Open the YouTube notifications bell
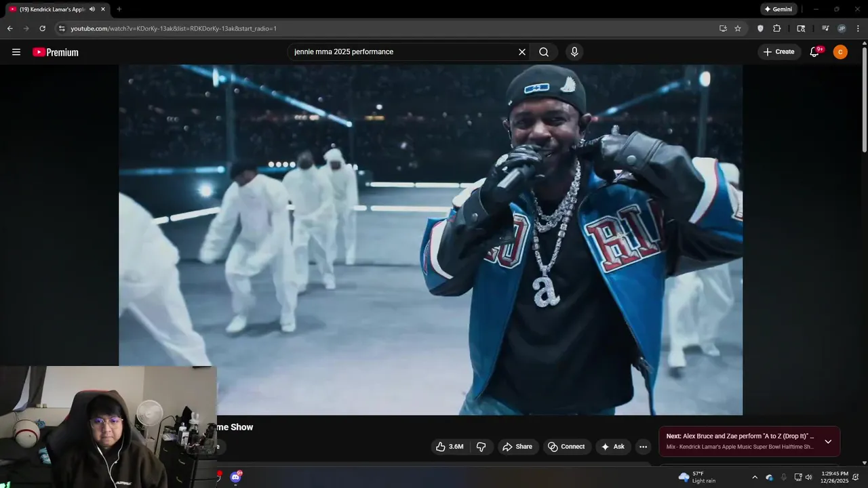The width and height of the screenshot is (868, 488). [815, 52]
